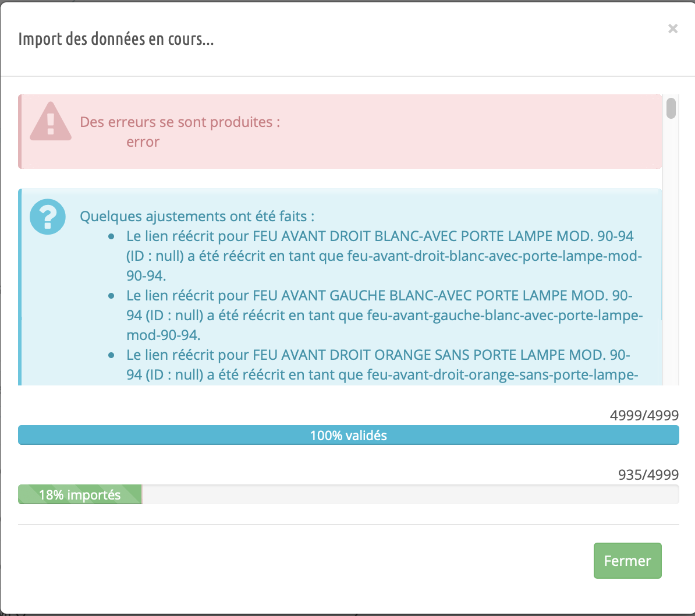Click 'Des erreurs se sont produites :' text
The width and height of the screenshot is (695, 616).
click(x=180, y=122)
